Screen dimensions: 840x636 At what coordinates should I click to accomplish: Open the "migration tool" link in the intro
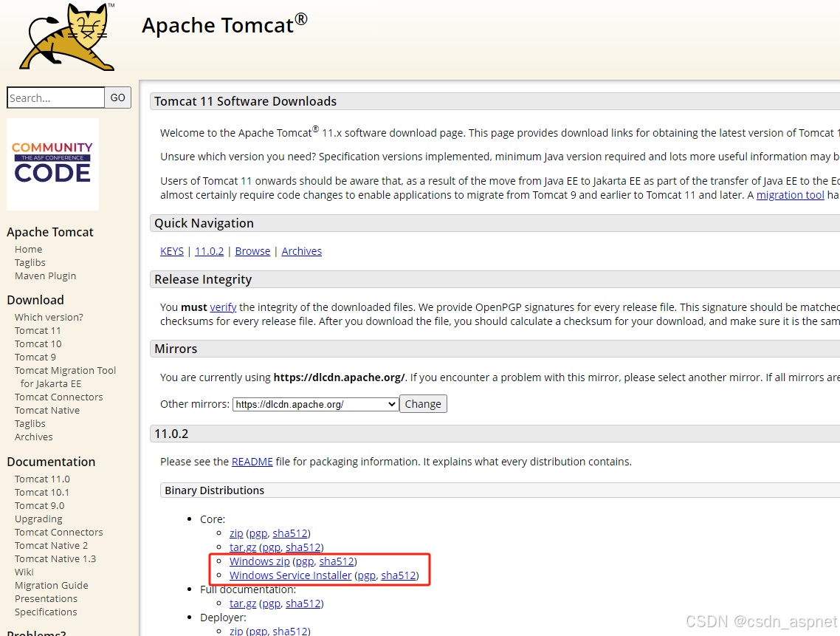[791, 195]
